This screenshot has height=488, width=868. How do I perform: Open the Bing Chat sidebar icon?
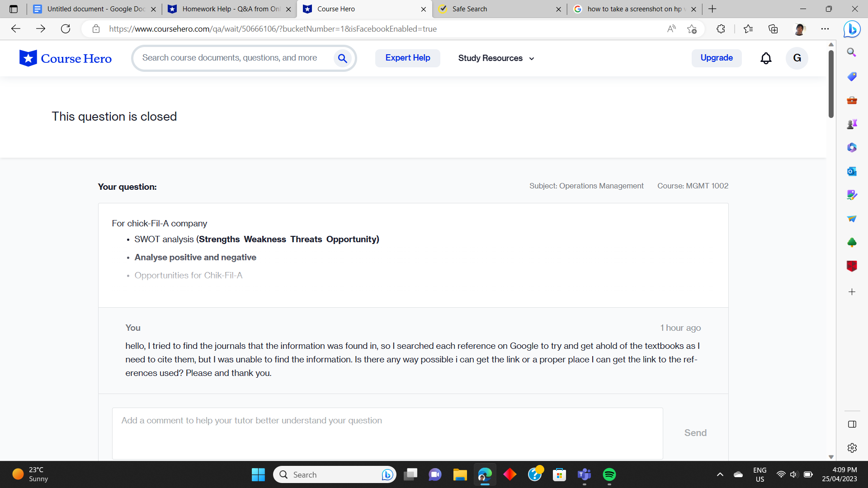tap(852, 29)
